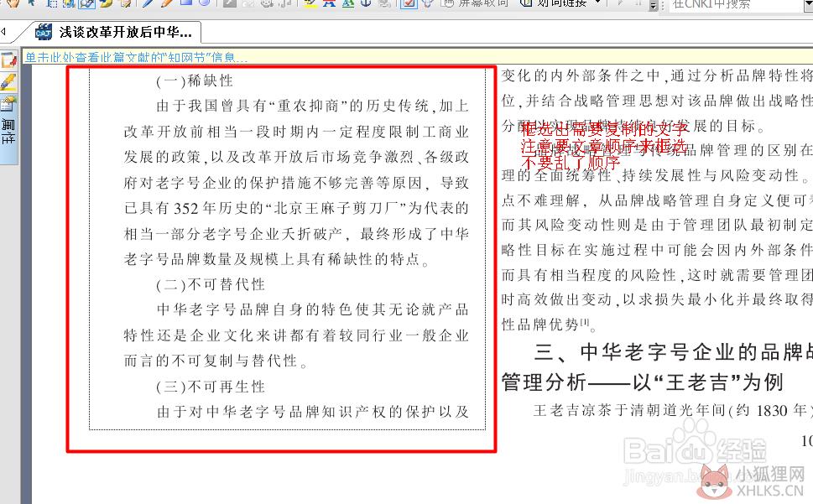Click the line starting 王老吉凉茶于清朝道光年间

pos(673,411)
